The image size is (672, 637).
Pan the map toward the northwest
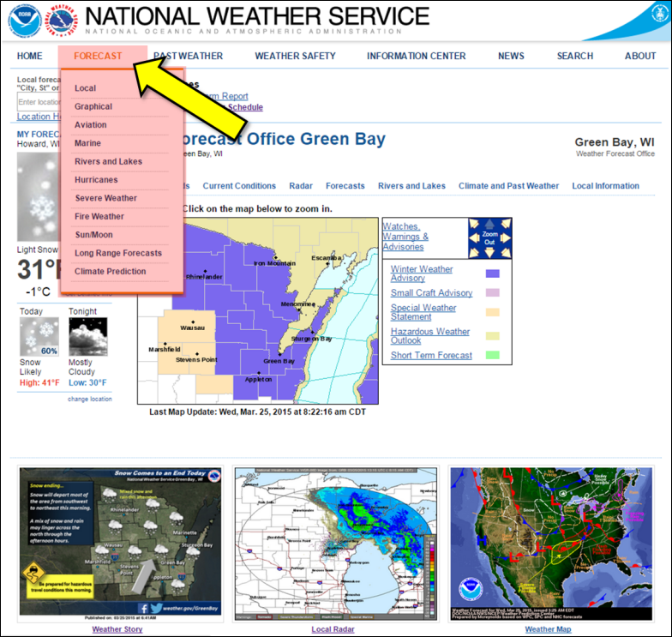(x=473, y=224)
